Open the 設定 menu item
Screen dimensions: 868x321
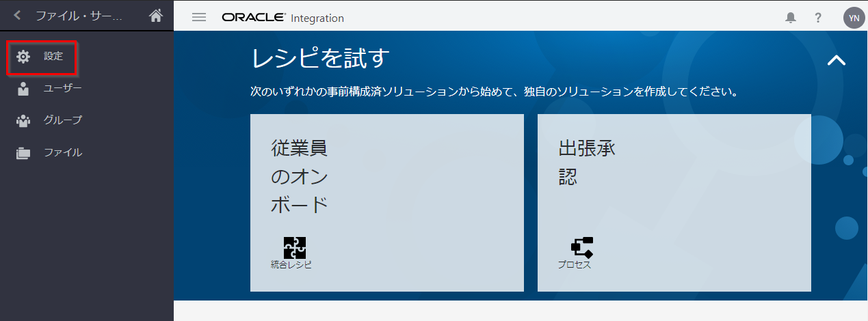[x=53, y=57]
